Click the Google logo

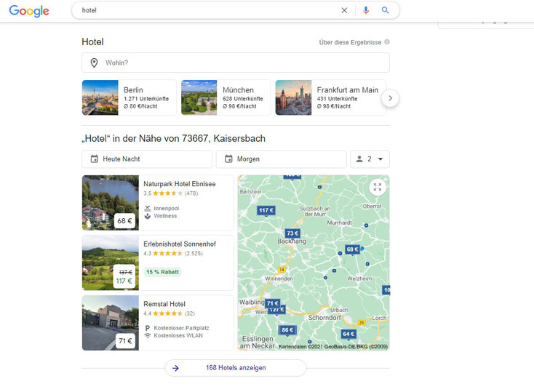pyautogui.click(x=29, y=11)
